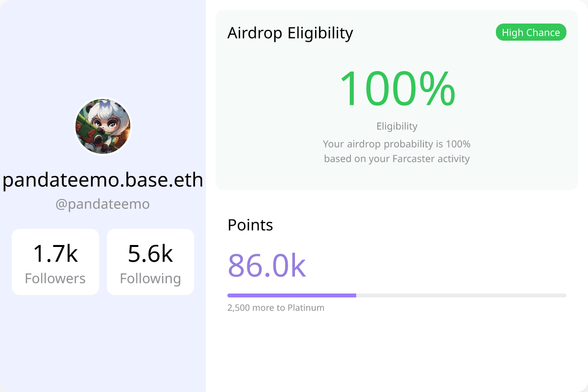Click the Farcaster activity description line
Screen dimensions: 588x392
397,159
